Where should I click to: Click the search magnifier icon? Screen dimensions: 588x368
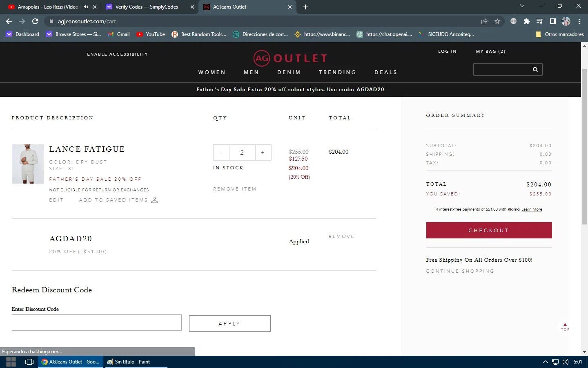tap(535, 70)
